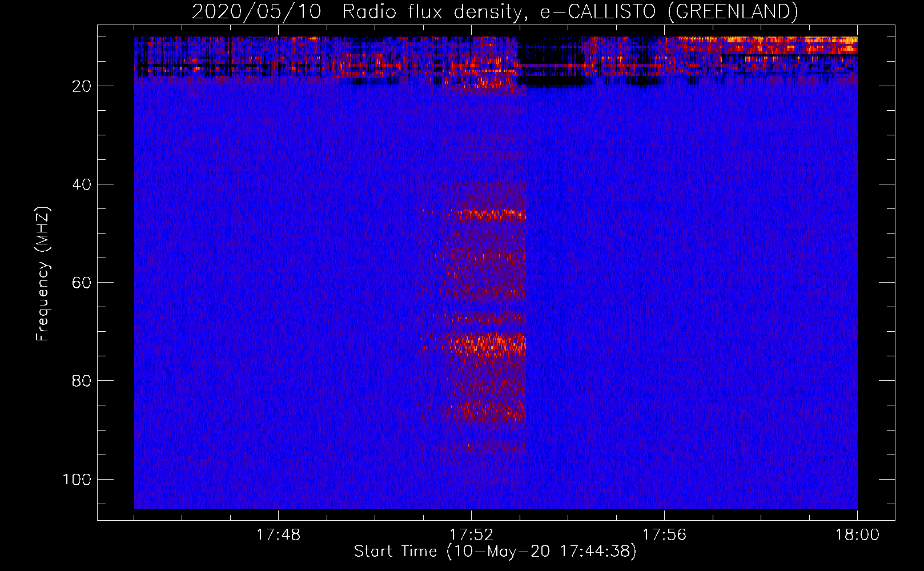Click the 18:00 time axis label
The image size is (924, 571).
(857, 535)
